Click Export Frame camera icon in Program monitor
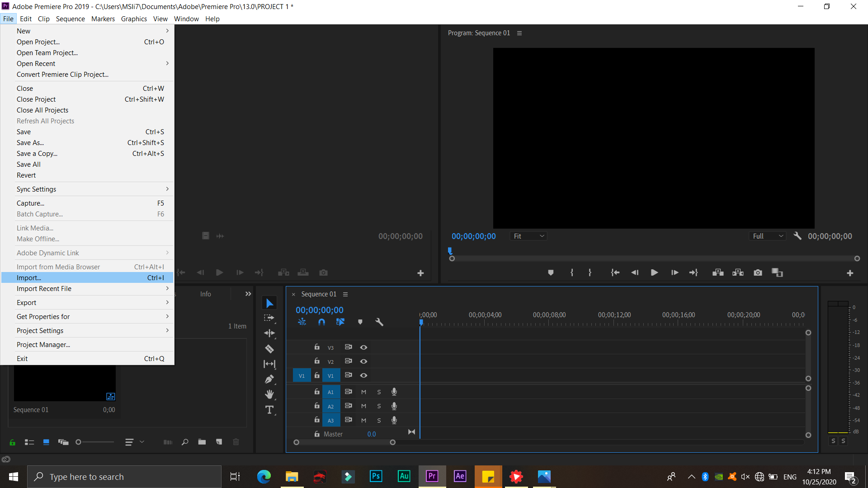Viewport: 868px width, 488px height. (x=758, y=272)
